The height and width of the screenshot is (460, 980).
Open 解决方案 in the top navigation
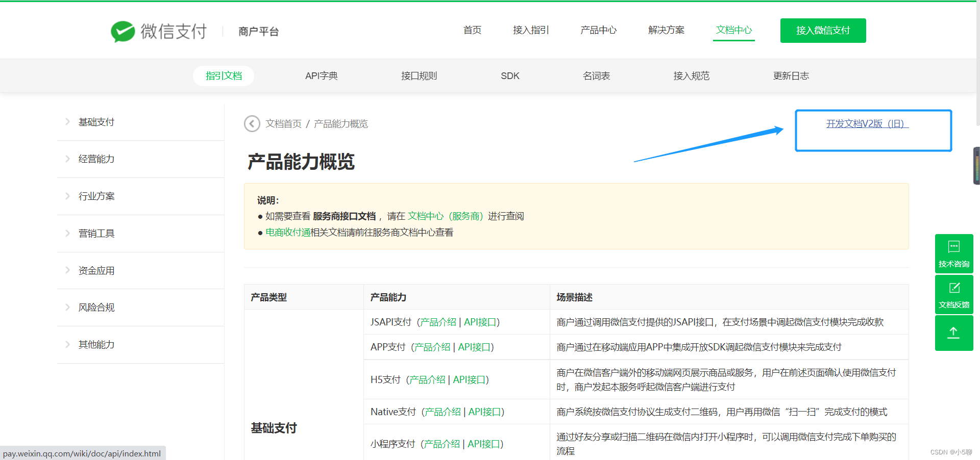pyautogui.click(x=666, y=30)
